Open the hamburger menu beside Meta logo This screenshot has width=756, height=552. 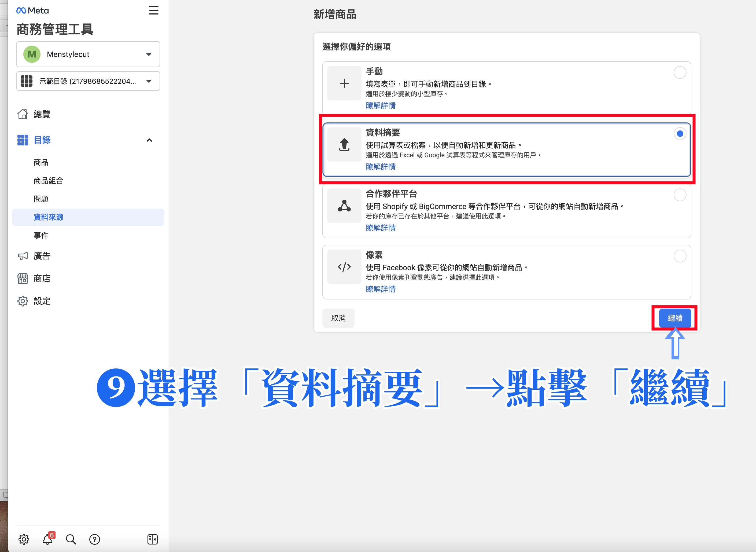[x=153, y=10]
